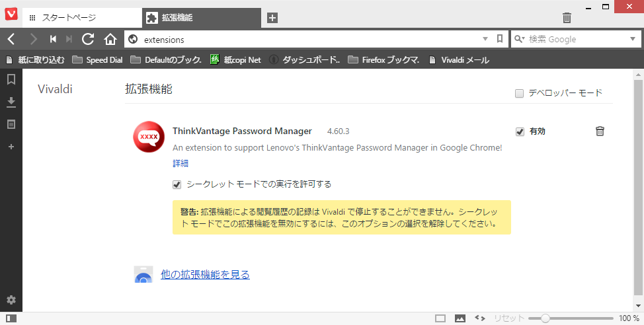Remove ThinkVantage Password Manager extension
This screenshot has width=644, height=325.
point(600,131)
